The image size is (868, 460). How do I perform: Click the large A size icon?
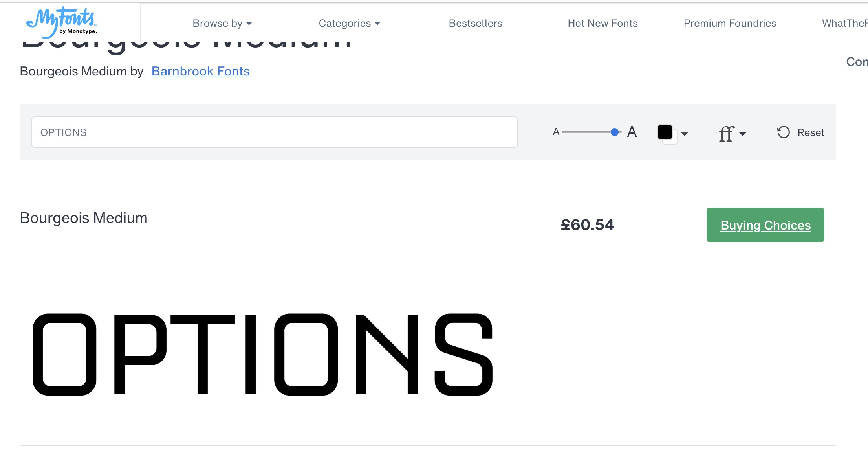click(632, 132)
